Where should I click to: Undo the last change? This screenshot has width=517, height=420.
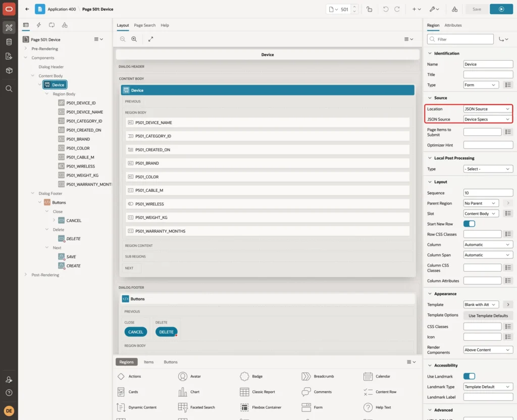385,9
